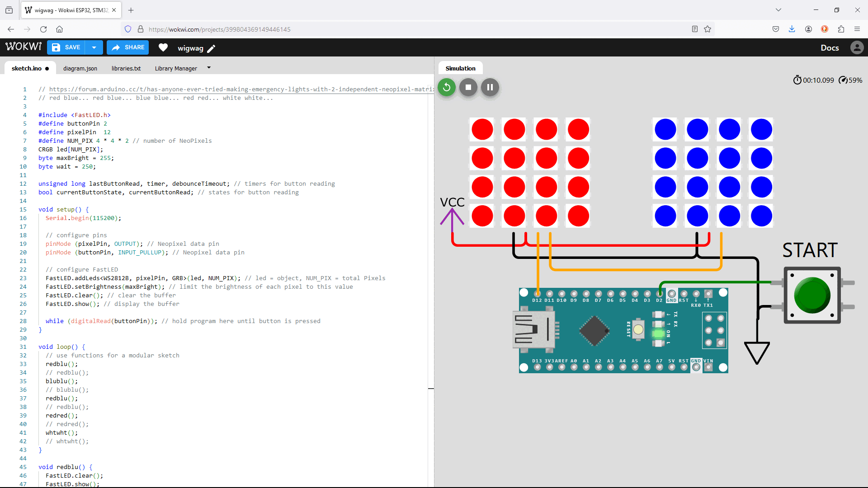Open the libraries.txt tab
The height and width of the screenshot is (488, 868).
point(126,68)
